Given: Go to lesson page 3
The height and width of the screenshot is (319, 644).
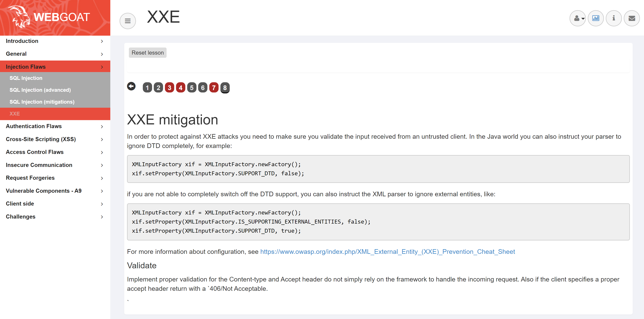Looking at the screenshot, I should pos(169,88).
